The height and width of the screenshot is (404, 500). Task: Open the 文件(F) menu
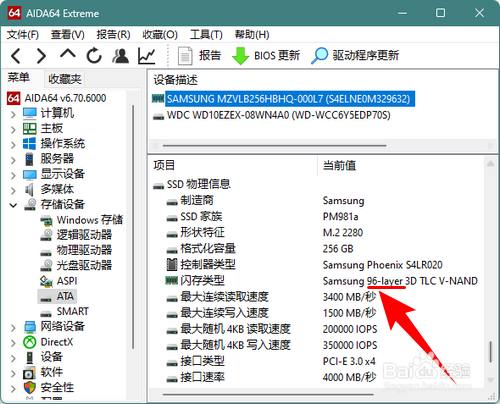[23, 34]
